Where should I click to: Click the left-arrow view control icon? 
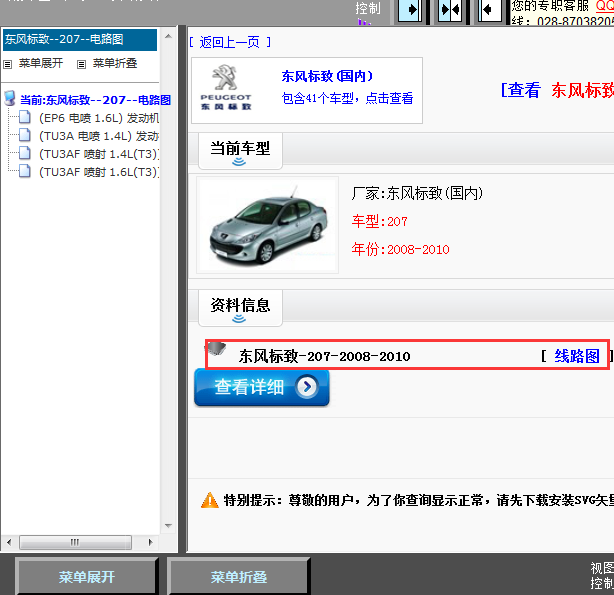(489, 9)
